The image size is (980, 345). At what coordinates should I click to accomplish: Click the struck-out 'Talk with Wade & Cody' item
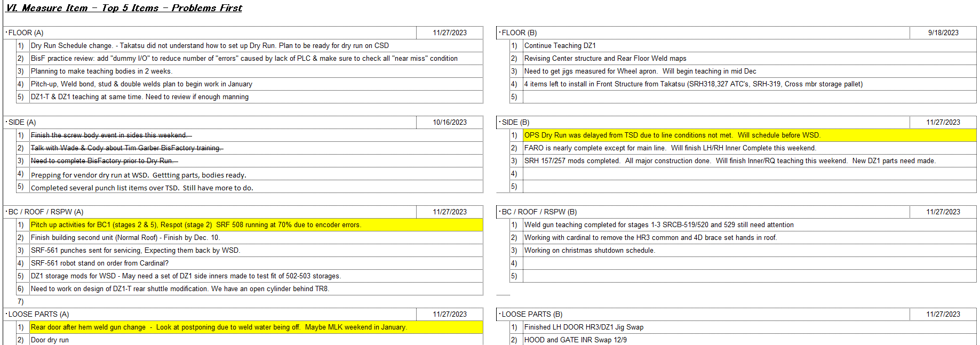point(126,148)
